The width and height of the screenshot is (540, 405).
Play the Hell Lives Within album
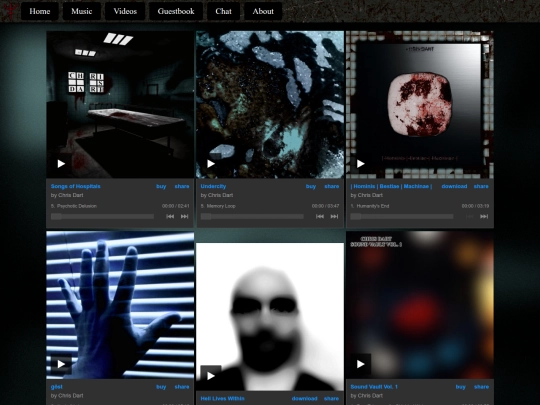pyautogui.click(x=211, y=376)
